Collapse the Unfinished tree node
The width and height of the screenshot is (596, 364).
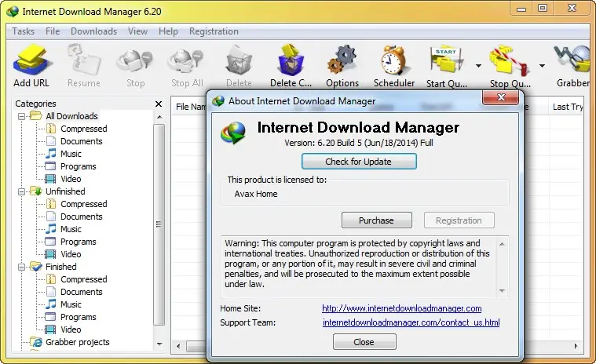click(22, 191)
